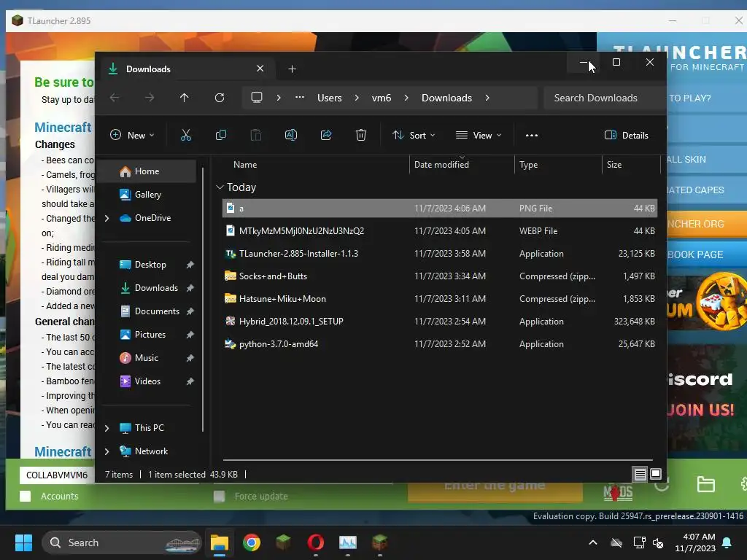Sort by the Date modified column header

(x=441, y=165)
